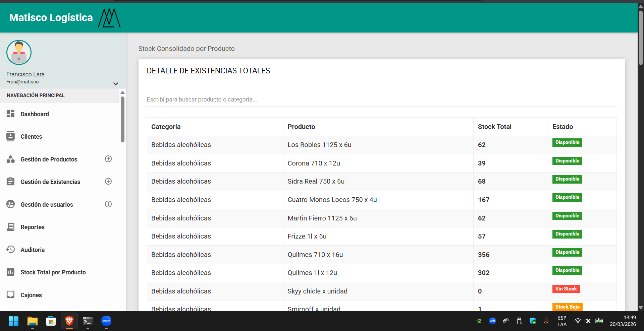The image size is (644, 331).
Task: Open the Brave browser in taskbar
Action: tap(69, 321)
